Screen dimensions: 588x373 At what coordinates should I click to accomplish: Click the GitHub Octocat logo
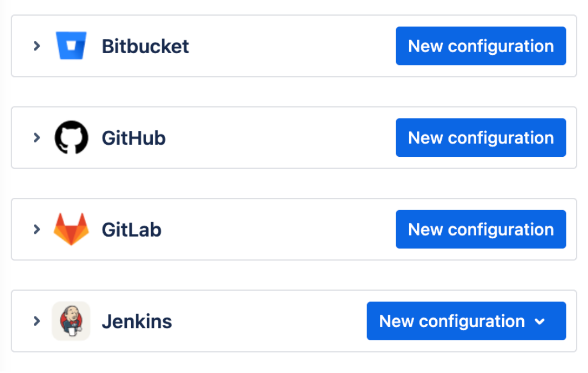tap(71, 137)
